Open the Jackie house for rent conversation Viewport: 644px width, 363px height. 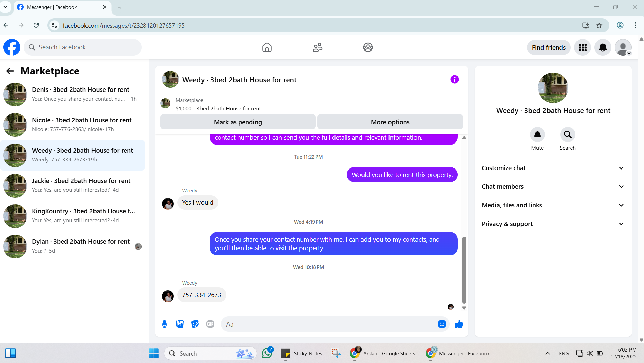[73, 185]
